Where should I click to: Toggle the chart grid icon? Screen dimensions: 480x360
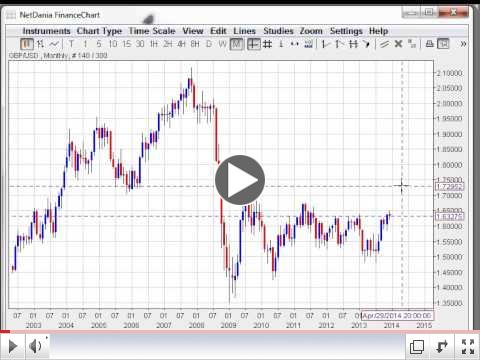(x=267, y=44)
